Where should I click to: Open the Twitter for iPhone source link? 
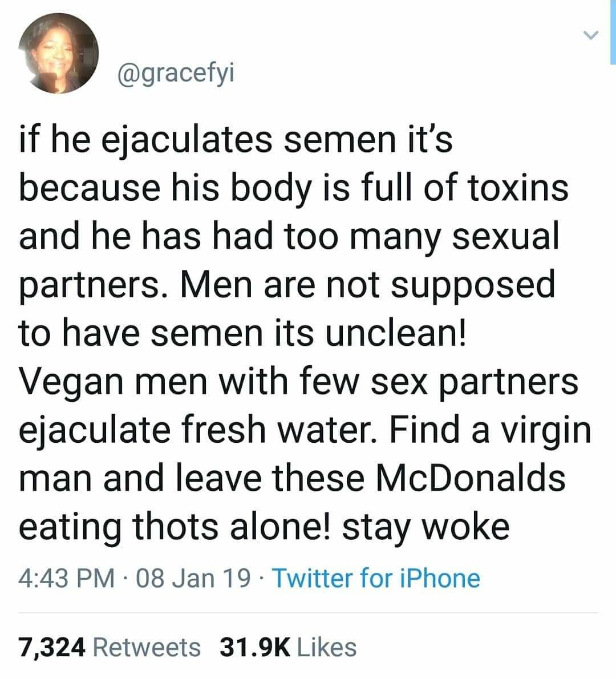click(376, 578)
